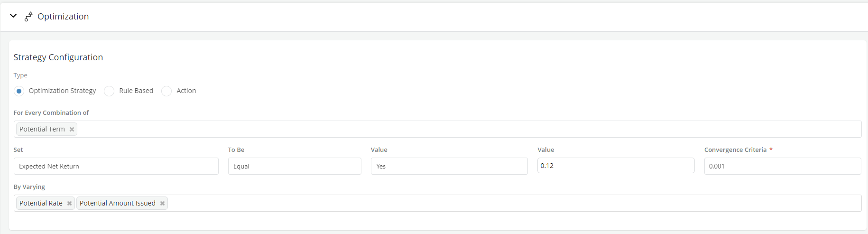Open the Value dropdown showing Yes

[x=449, y=166]
